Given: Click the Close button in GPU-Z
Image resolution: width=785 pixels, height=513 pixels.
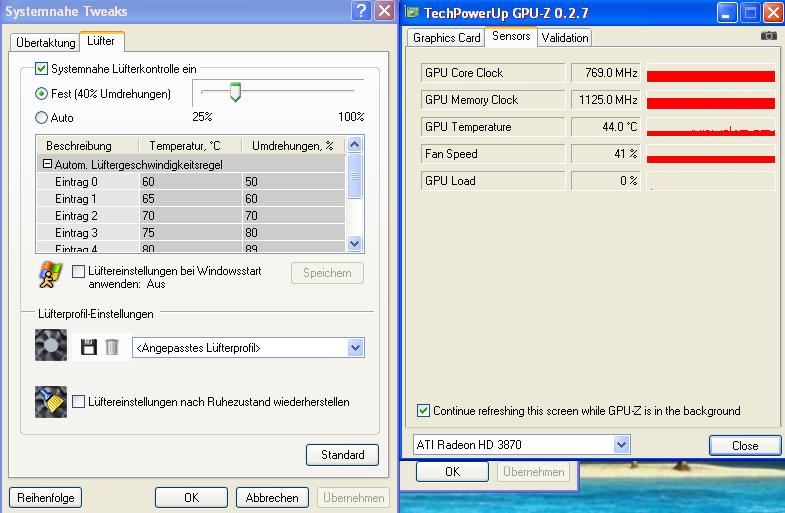Looking at the screenshot, I should click(745, 445).
